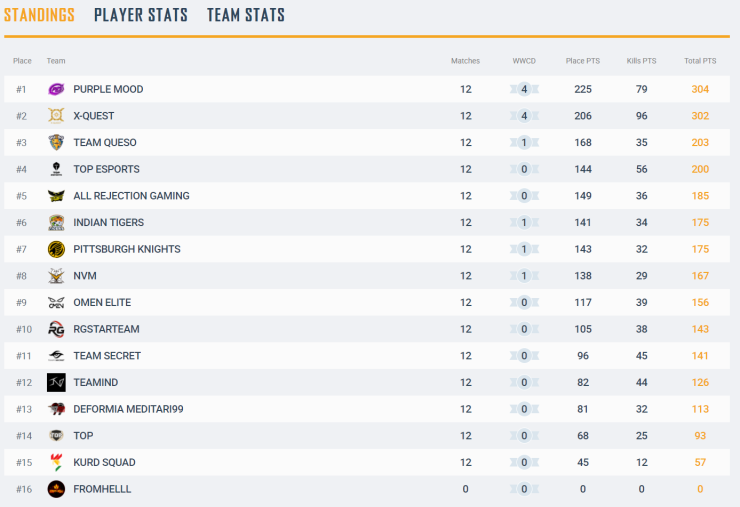Click the Indian Tigers logo icon
Screen dimensions: 740x507
tap(56, 223)
